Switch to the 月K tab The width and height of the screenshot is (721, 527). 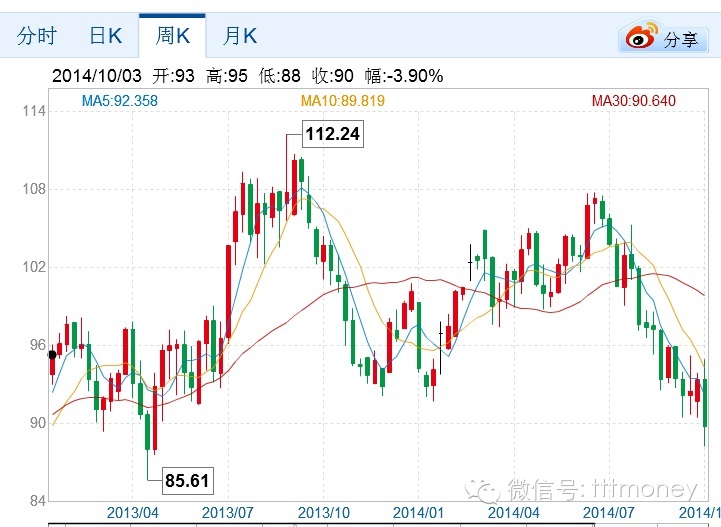pos(240,36)
